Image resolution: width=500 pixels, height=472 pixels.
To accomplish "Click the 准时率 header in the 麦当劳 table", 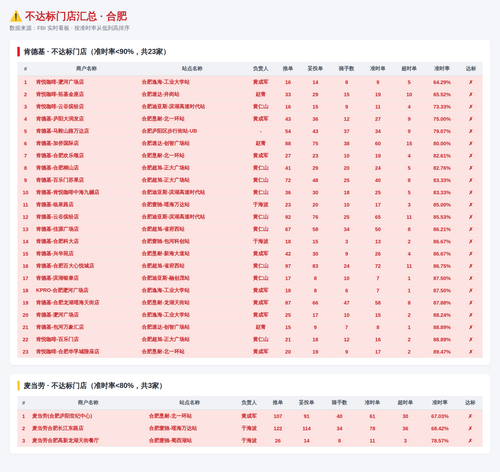I will pos(440,403).
